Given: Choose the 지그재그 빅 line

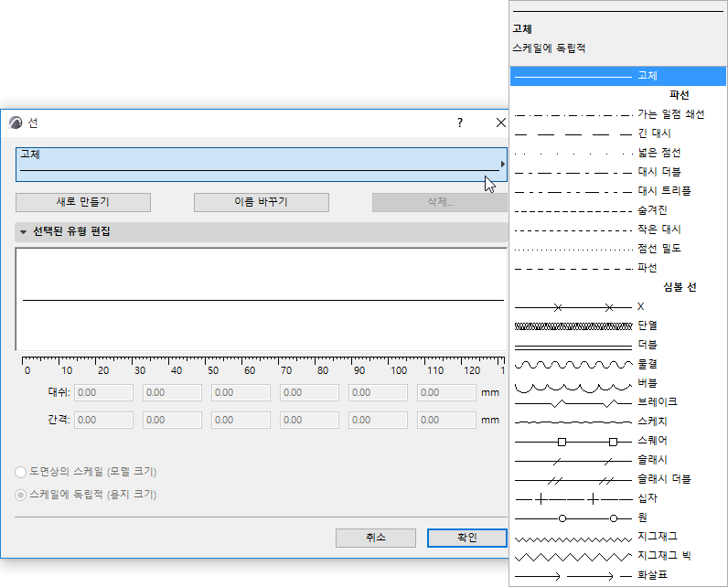Looking at the screenshot, I should pyautogui.click(x=617, y=556).
